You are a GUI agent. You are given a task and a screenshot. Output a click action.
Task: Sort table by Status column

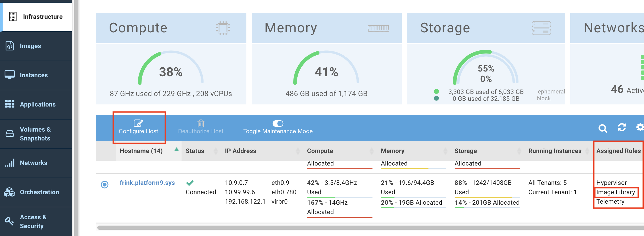216,151
